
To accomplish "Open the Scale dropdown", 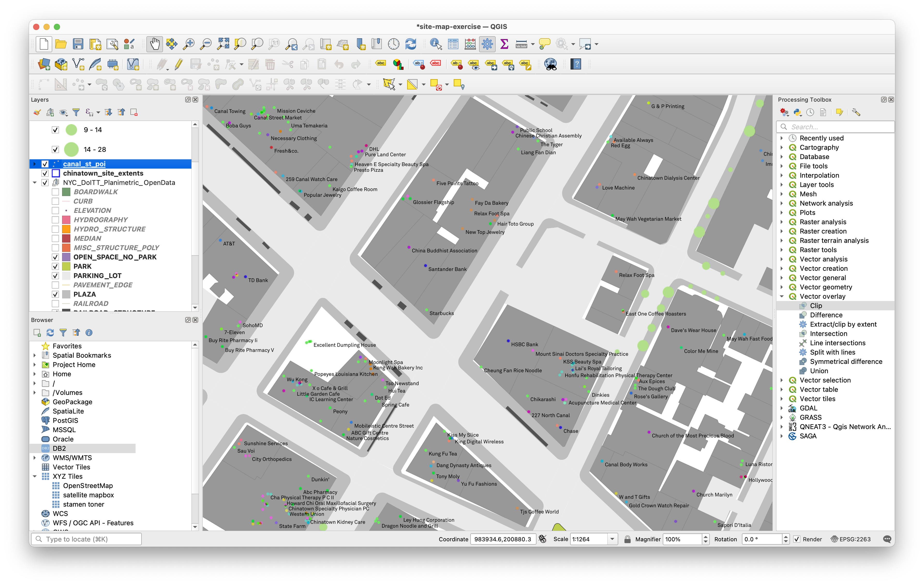I will [612, 539].
